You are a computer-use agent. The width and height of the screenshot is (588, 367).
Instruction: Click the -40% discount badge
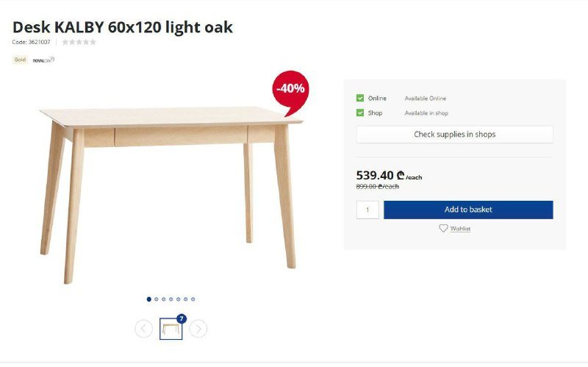pos(290,89)
